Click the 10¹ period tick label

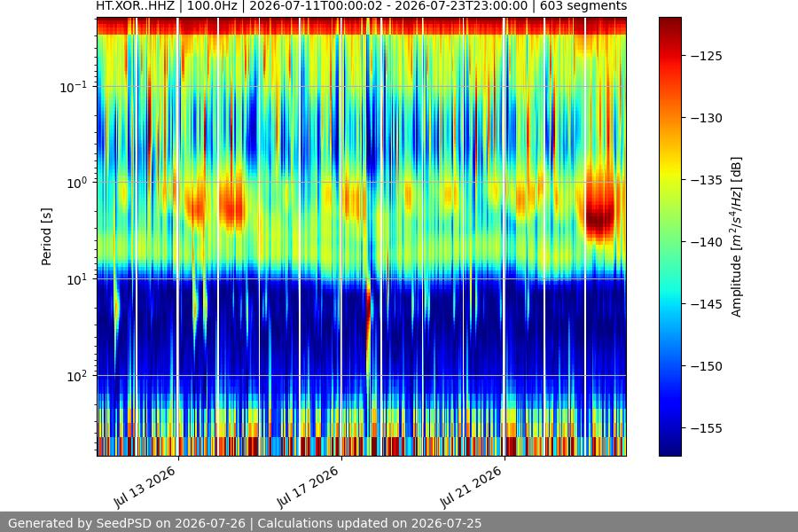click(x=76, y=279)
